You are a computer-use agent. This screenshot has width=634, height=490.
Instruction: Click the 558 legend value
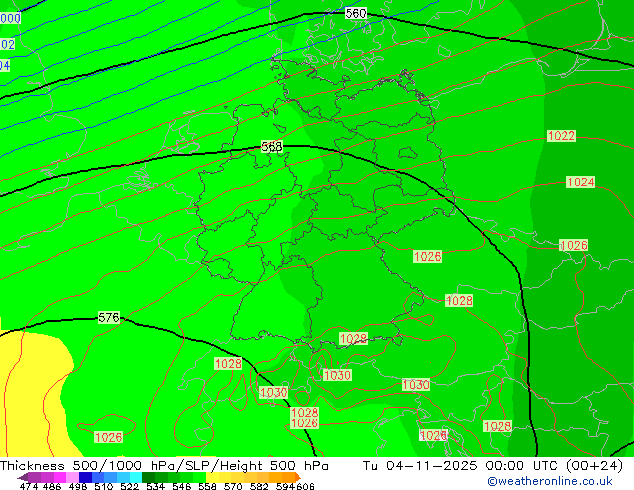click(207, 486)
